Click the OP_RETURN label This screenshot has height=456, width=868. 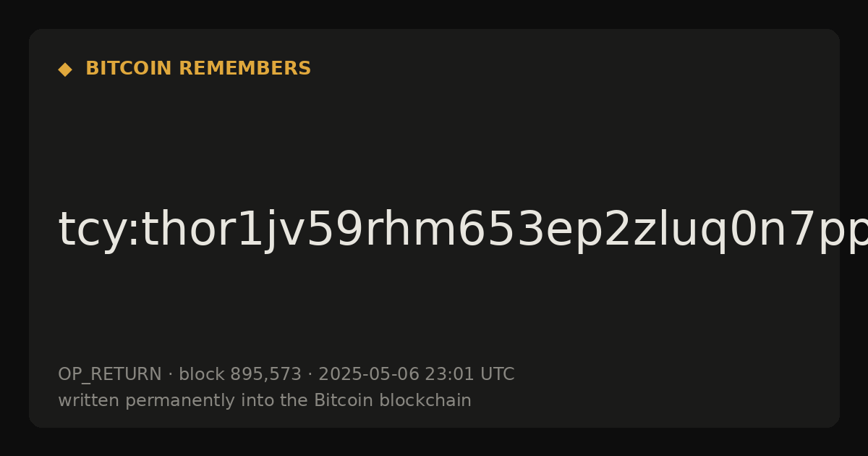110,375
